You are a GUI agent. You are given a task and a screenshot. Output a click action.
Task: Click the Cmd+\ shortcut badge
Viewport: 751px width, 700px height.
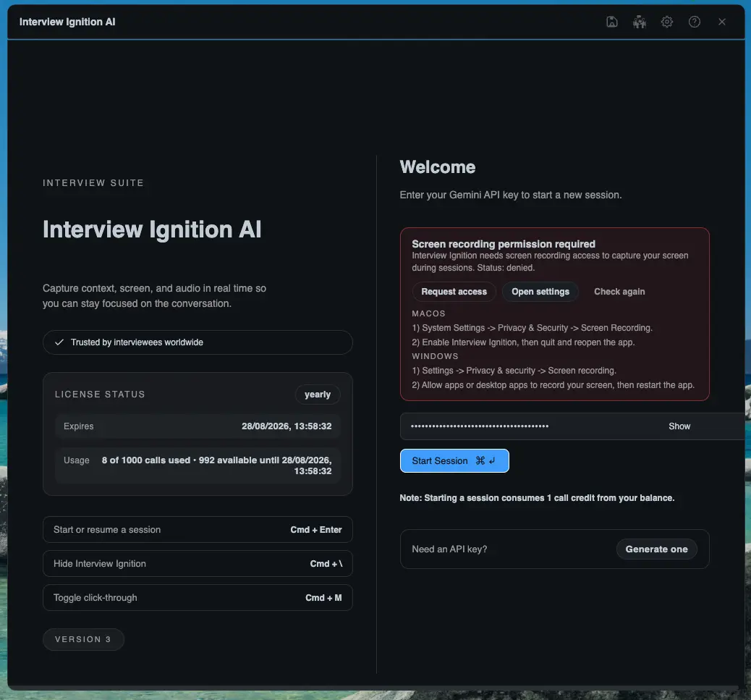click(x=323, y=563)
